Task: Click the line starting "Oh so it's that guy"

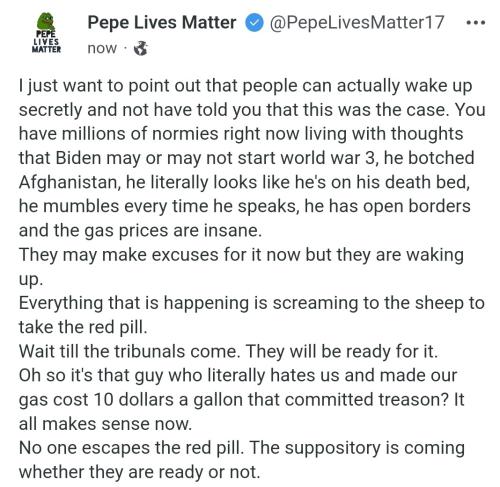Action: coord(238,376)
